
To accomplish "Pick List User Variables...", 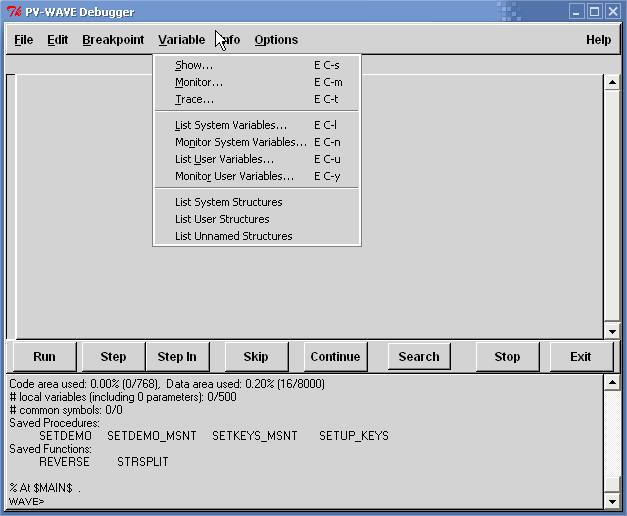I will [x=257, y=159].
